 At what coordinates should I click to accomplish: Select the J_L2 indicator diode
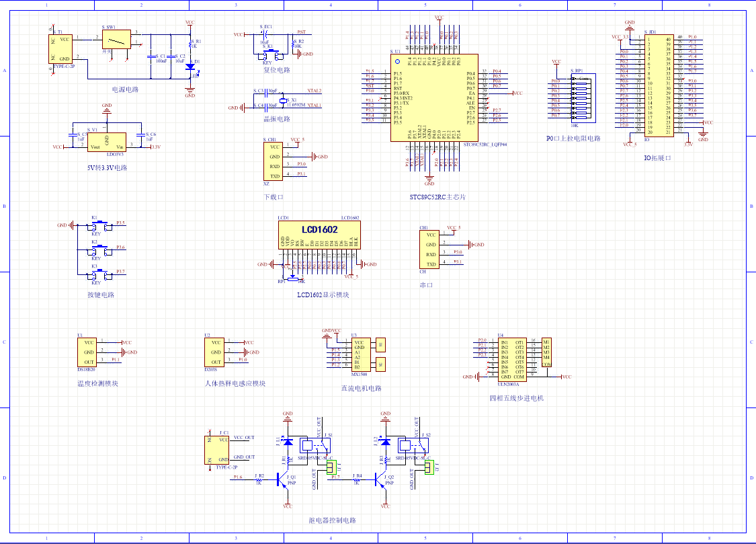tap(385, 441)
